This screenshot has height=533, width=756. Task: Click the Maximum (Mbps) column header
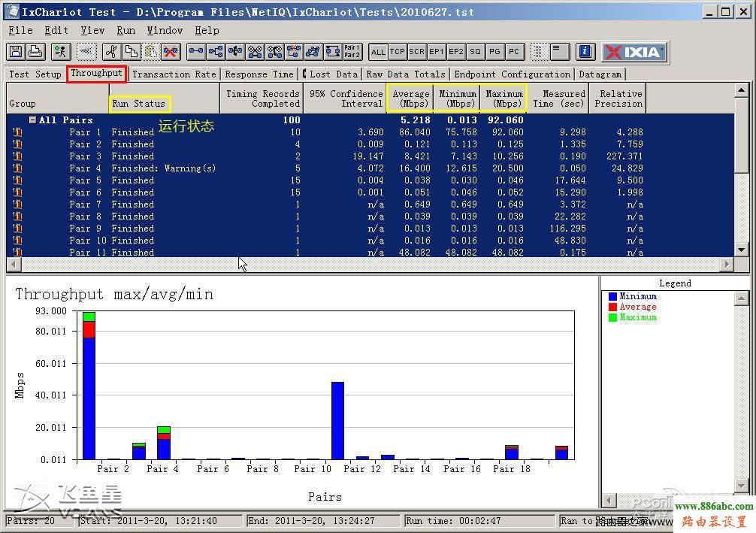coord(503,98)
